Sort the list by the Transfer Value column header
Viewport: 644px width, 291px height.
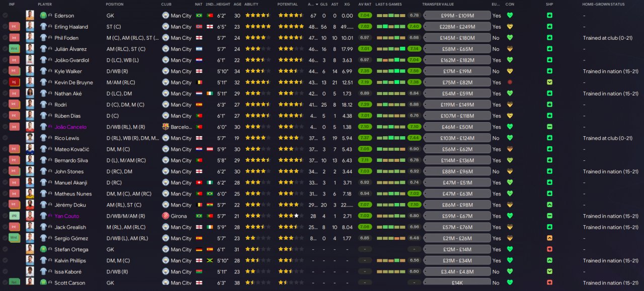pos(439,4)
